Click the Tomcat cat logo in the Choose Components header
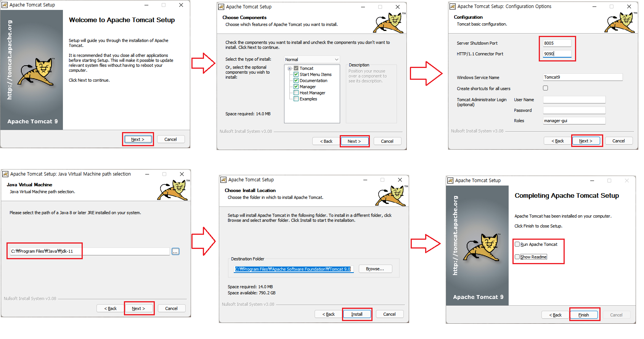The image size is (644, 339). point(389,23)
